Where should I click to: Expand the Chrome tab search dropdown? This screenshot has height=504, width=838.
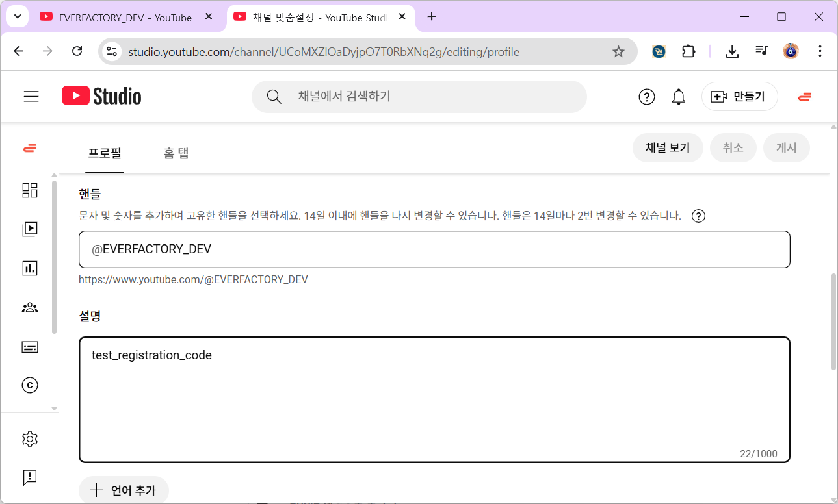[17, 17]
